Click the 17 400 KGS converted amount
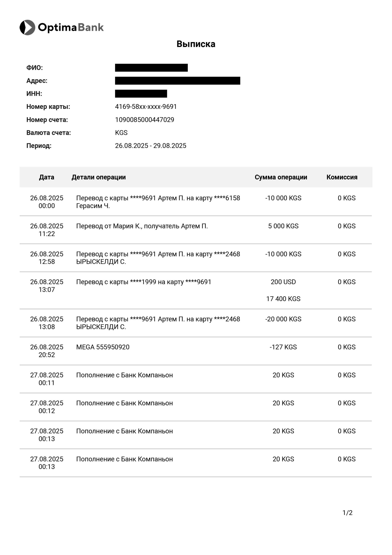Screen dimensions: 392x555 283,299
